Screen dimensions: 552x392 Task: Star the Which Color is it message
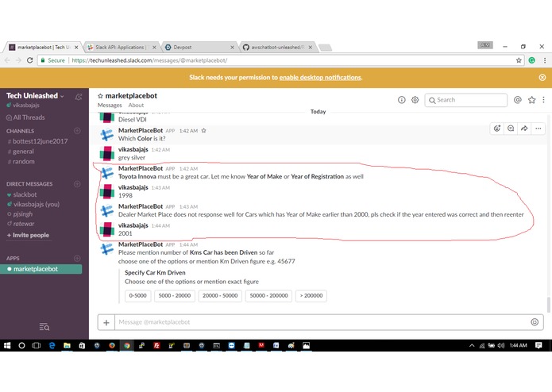pyautogui.click(x=203, y=130)
